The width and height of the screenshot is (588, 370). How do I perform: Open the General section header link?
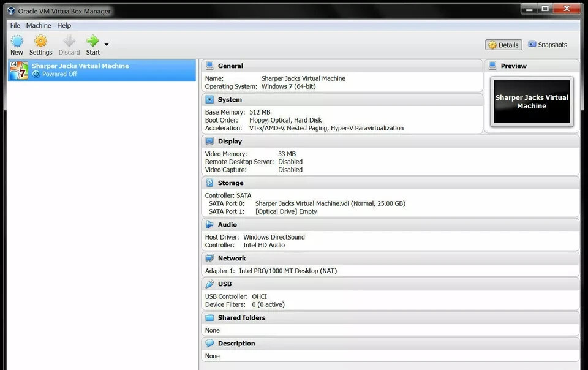click(230, 66)
